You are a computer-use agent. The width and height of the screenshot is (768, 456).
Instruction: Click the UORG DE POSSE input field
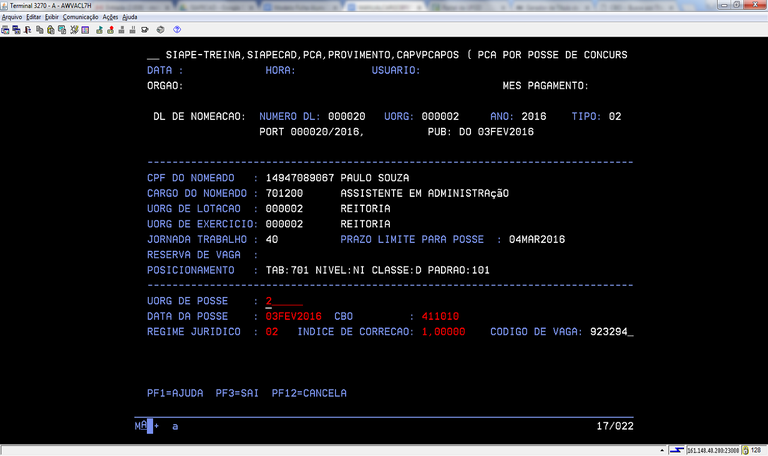click(283, 301)
